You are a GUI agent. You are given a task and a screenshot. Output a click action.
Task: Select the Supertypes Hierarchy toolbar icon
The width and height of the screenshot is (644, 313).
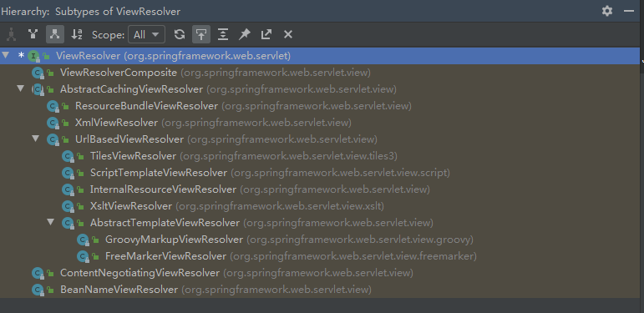click(33, 34)
